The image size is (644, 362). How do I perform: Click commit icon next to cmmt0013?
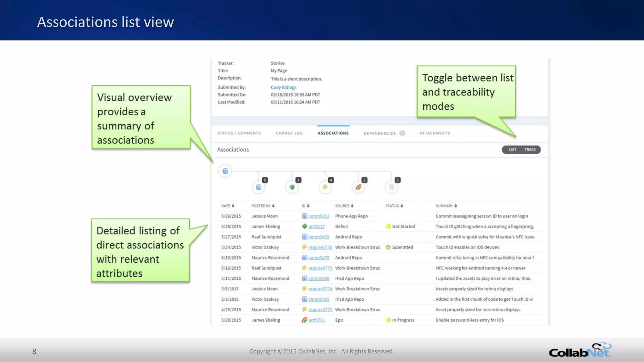click(304, 216)
